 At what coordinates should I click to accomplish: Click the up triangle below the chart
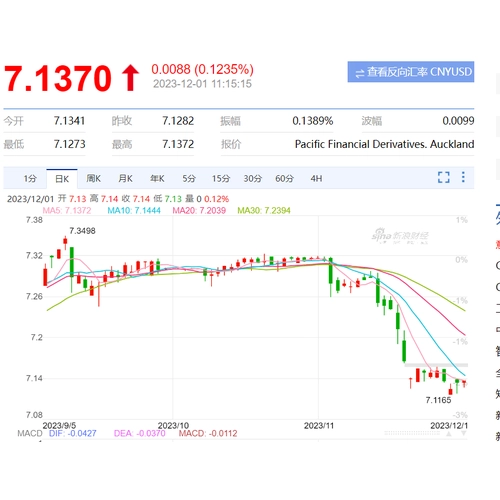click(x=449, y=434)
